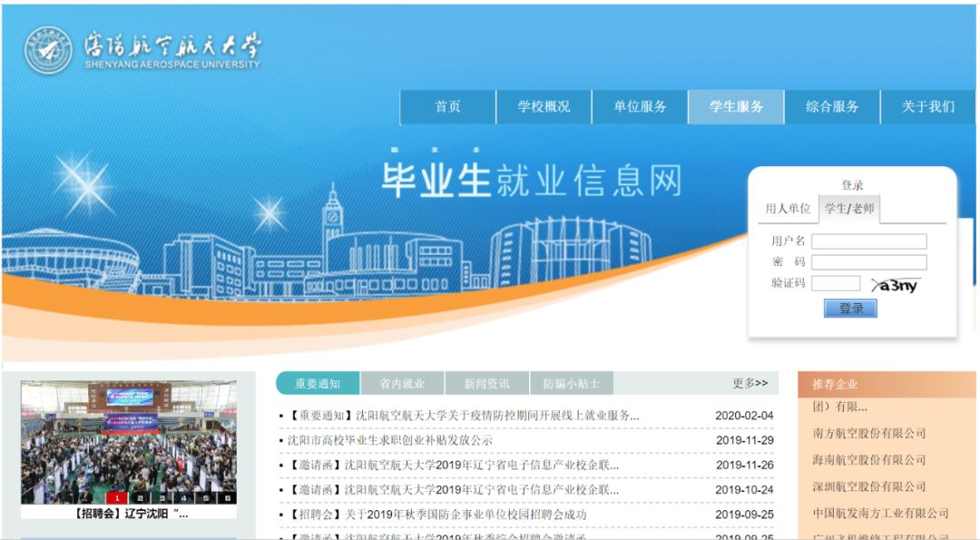Click the 毕业生就业信息网 banner title
Viewport: 980px width, 540px height.
coord(531,181)
